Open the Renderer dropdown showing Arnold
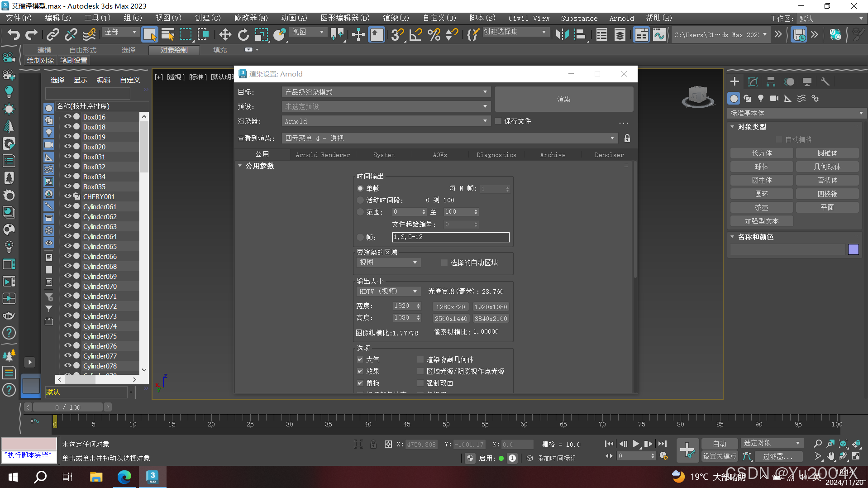This screenshot has height=488, width=868. tap(386, 121)
